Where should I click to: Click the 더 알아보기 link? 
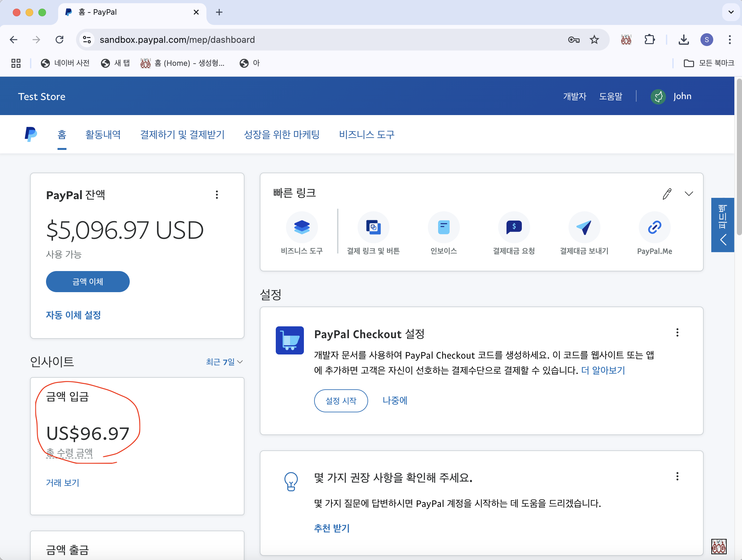click(x=603, y=370)
